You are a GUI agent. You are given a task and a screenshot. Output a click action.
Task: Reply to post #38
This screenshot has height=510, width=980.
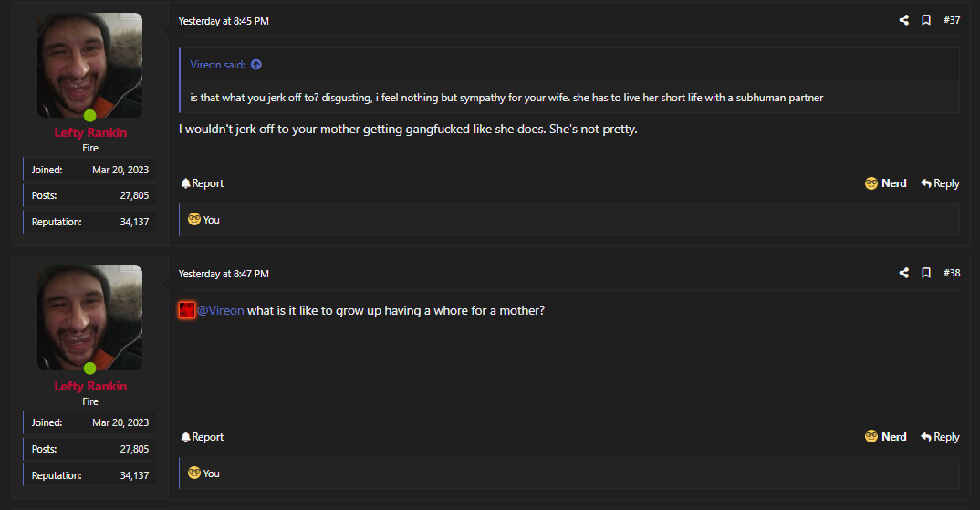[940, 437]
